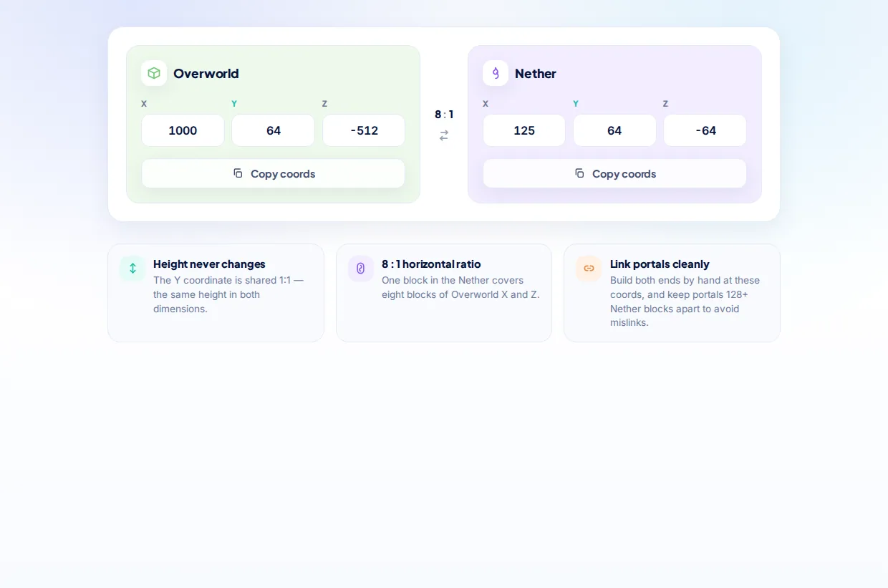This screenshot has height=588, width=888.
Task: Edit the Nether Y field showing 64
Action: click(x=614, y=130)
